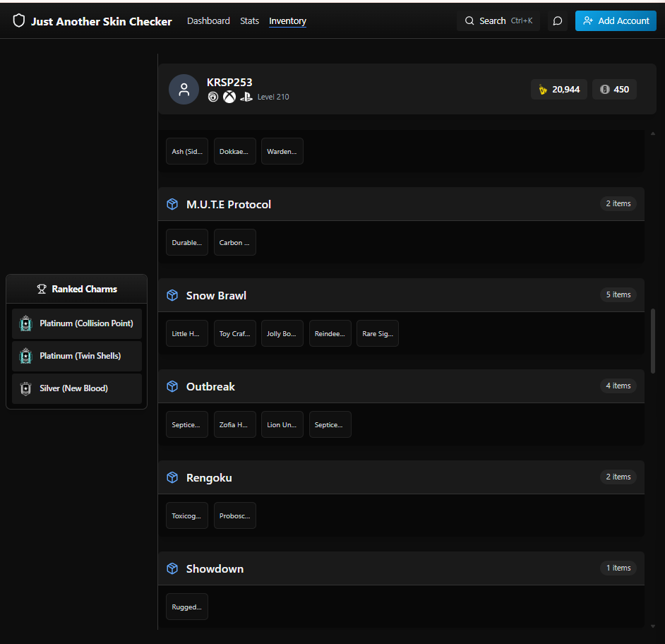Viewport: 665px width, 644px height.
Task: Click the renown currency balance 20,944
Action: (x=559, y=90)
